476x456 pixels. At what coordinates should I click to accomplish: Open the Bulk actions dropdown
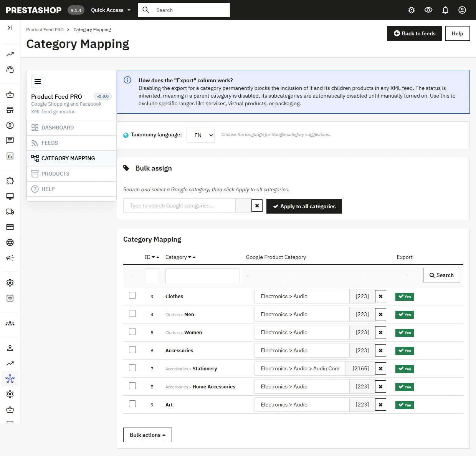pos(147,435)
